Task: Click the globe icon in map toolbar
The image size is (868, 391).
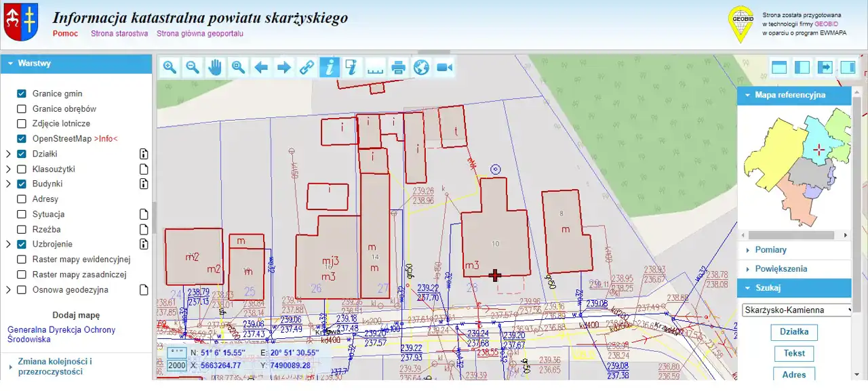Action: point(421,67)
